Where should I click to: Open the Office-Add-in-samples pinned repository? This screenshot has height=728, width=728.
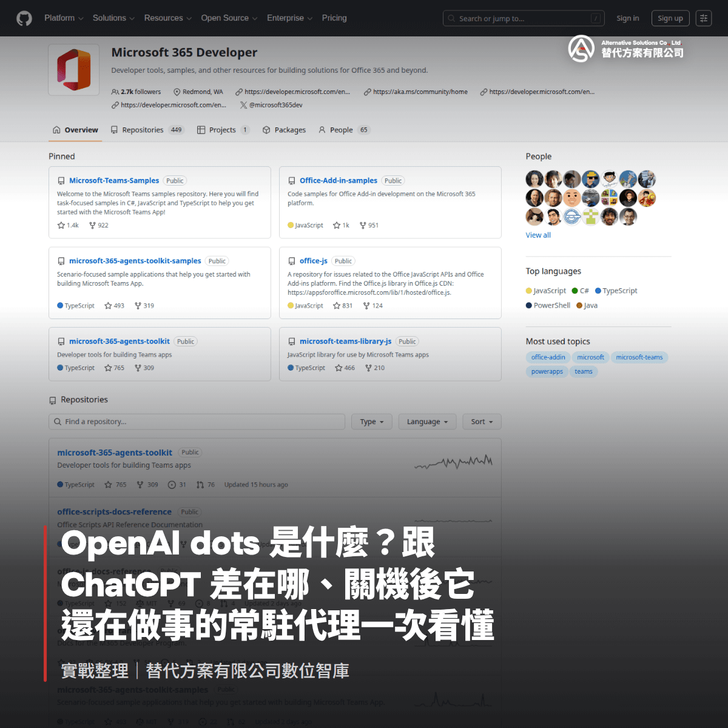(339, 181)
